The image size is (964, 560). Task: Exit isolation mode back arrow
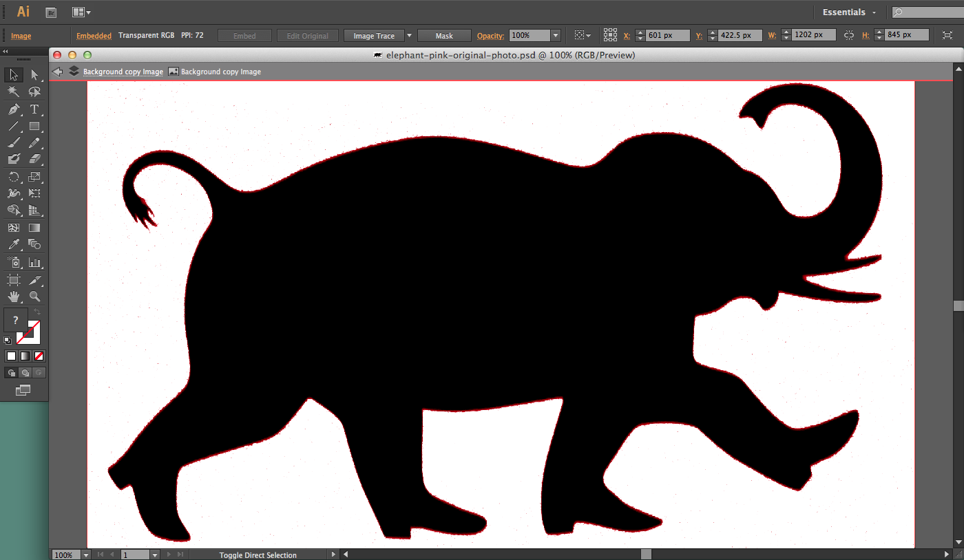(58, 72)
